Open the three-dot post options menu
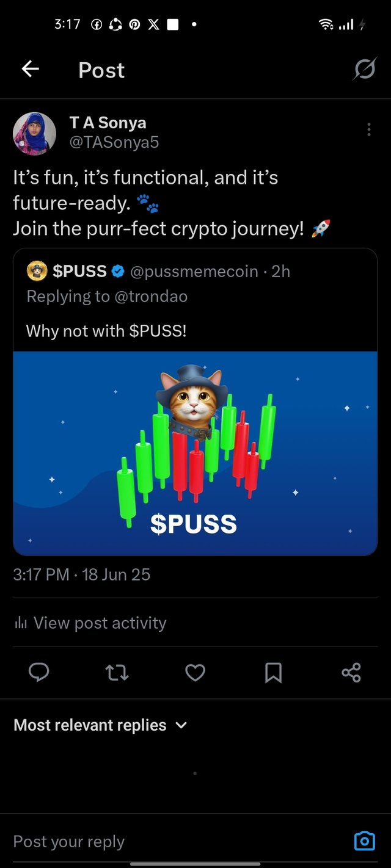391x868 pixels. 368,129
